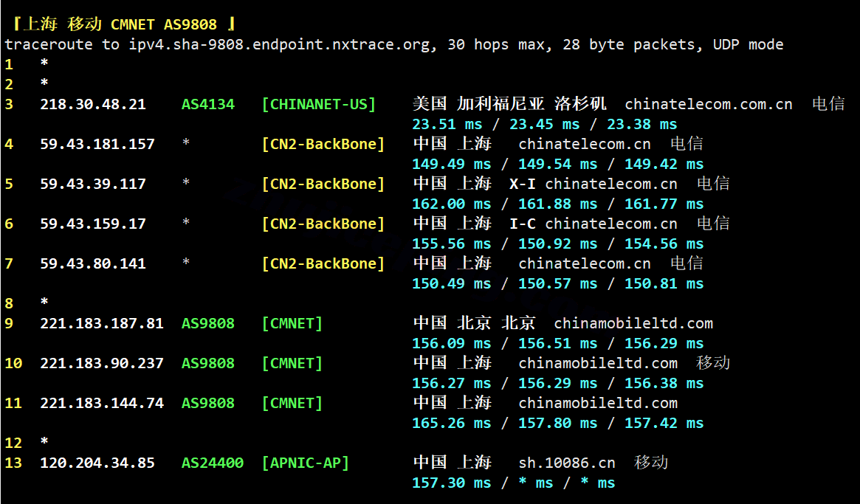Image resolution: width=860 pixels, height=504 pixels.
Task: Click latency 161.77 ms
Action: pyautogui.click(x=664, y=204)
